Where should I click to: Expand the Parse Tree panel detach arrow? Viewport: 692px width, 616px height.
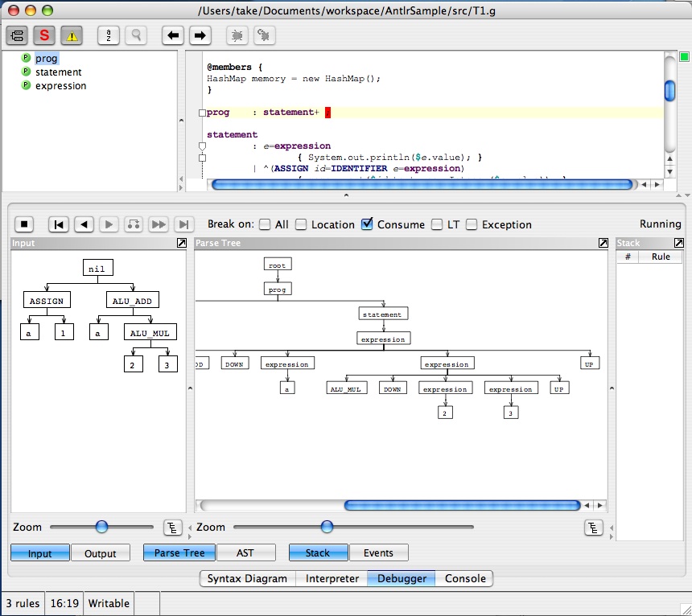point(603,242)
